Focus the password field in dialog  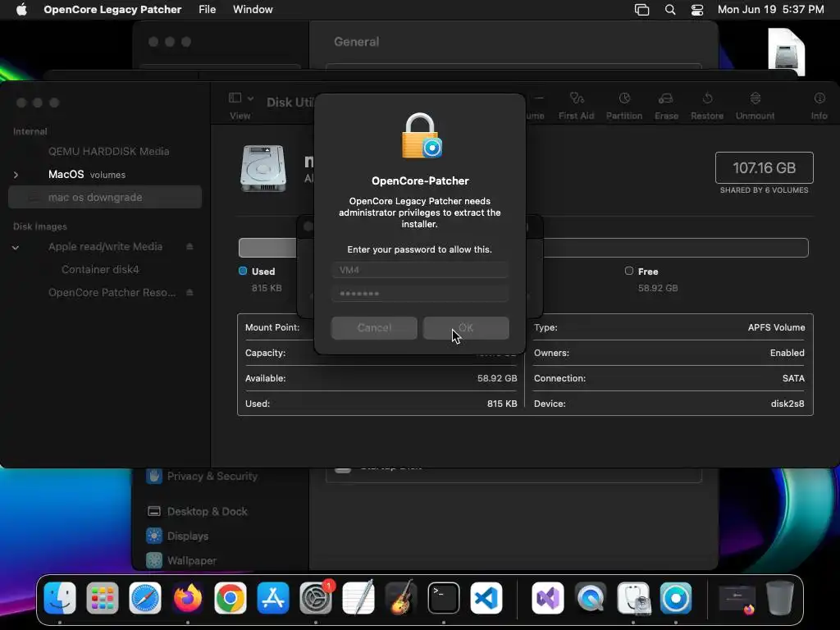pyautogui.click(x=419, y=294)
